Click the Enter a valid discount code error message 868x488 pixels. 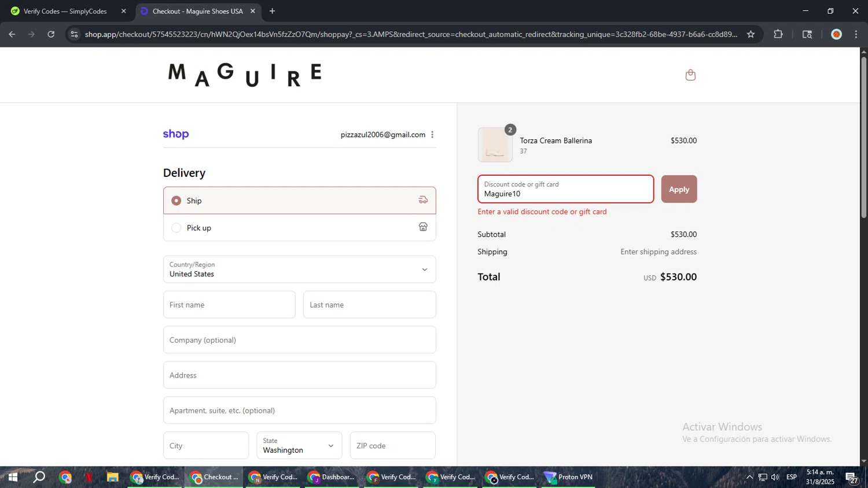click(542, 212)
